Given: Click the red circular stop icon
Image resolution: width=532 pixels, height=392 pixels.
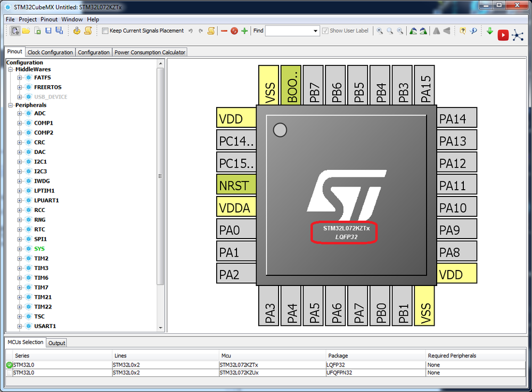Looking at the screenshot, I should point(234,31).
